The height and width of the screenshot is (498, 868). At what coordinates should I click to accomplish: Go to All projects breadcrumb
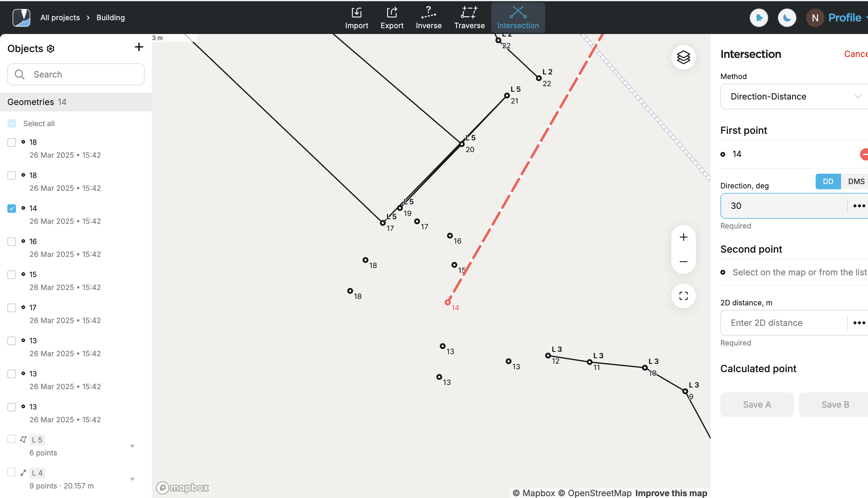60,18
